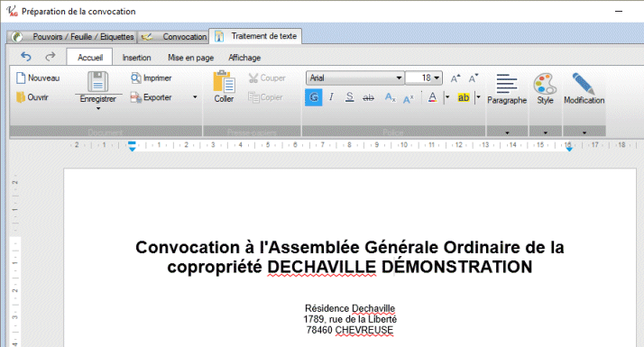Create a new document with Nouveau
The height and width of the screenshot is (347, 644).
click(x=38, y=78)
